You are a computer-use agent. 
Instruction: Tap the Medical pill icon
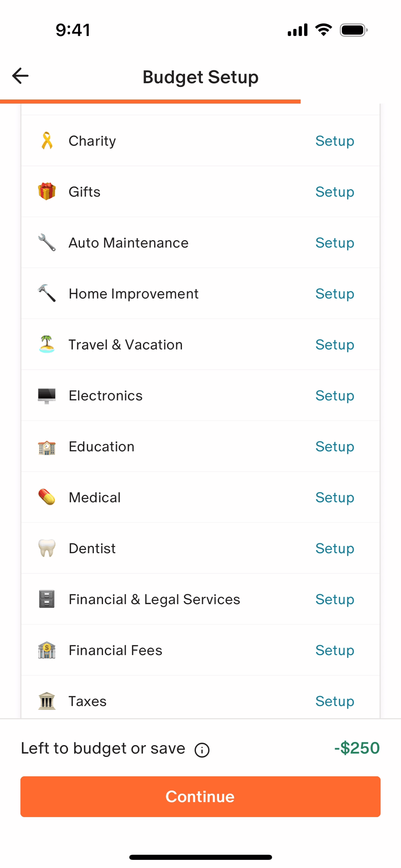click(x=47, y=497)
